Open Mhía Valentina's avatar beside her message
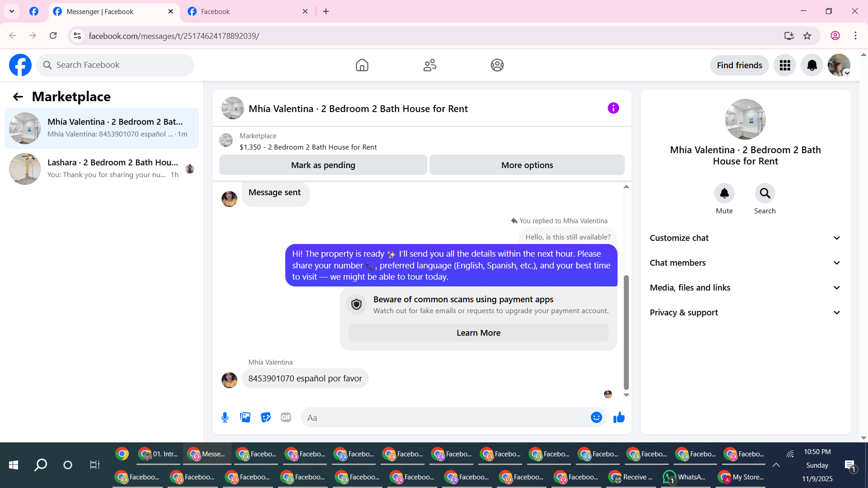The width and height of the screenshot is (868, 488). (229, 380)
